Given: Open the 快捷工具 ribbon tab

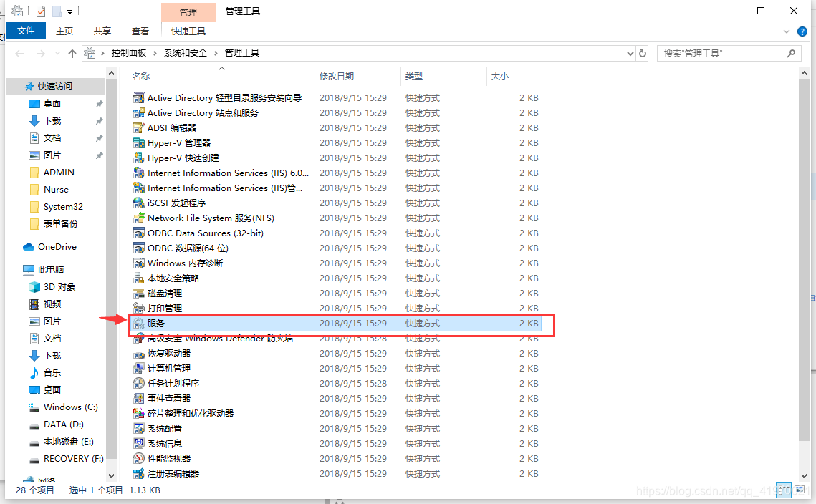Looking at the screenshot, I should 188,31.
